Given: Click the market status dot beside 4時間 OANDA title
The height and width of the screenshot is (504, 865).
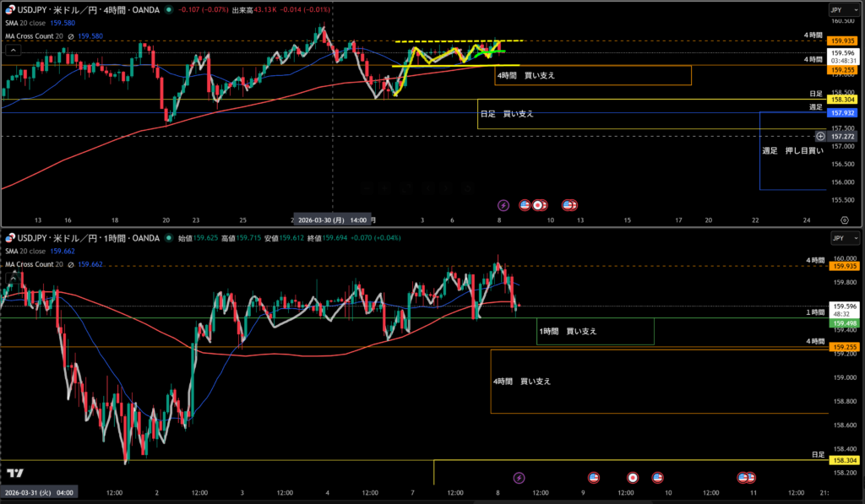Looking at the screenshot, I should tap(170, 10).
